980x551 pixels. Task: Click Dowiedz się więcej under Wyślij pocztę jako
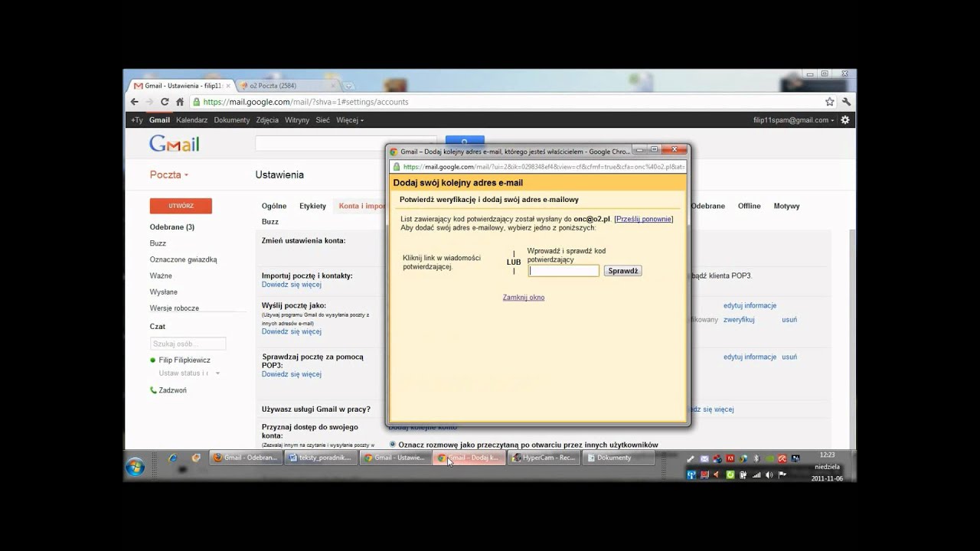click(x=292, y=331)
